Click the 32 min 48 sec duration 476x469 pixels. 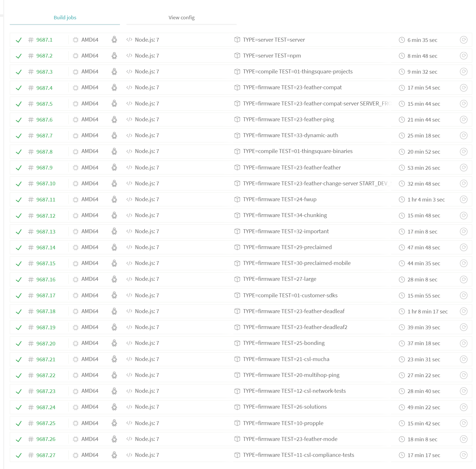pos(424,184)
